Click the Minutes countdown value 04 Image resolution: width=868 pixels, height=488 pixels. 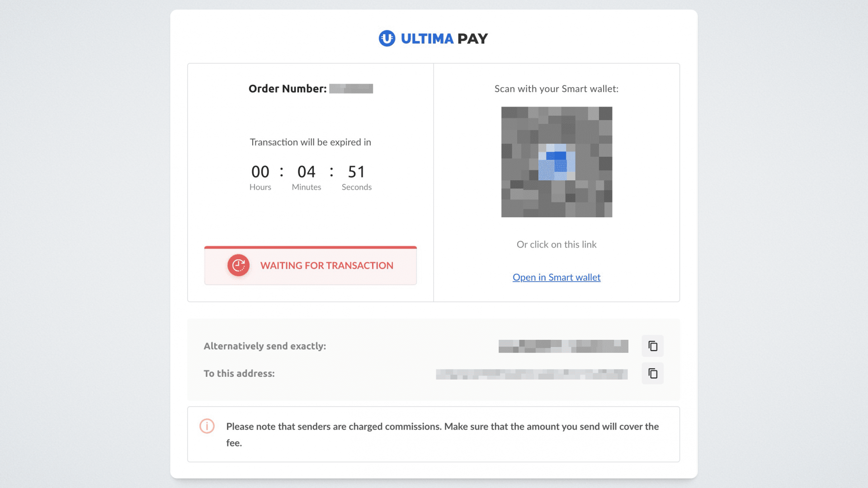[306, 172]
